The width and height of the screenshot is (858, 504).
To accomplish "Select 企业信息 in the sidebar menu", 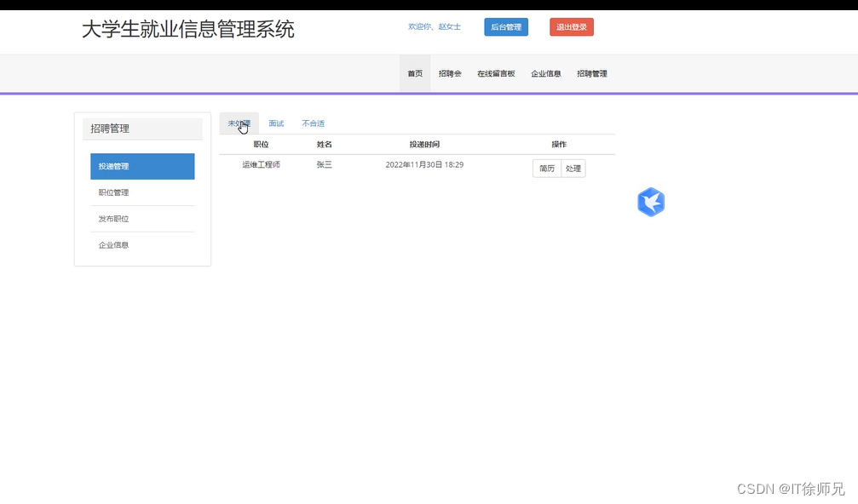I will pos(142,245).
